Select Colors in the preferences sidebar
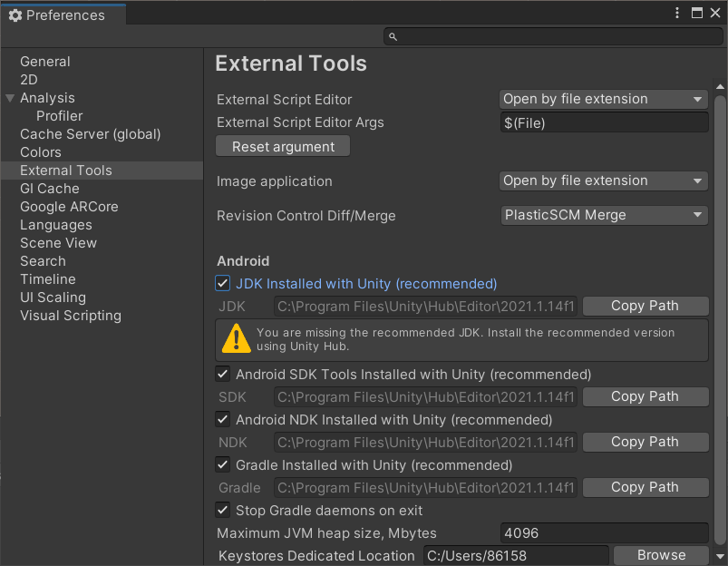 coord(41,151)
